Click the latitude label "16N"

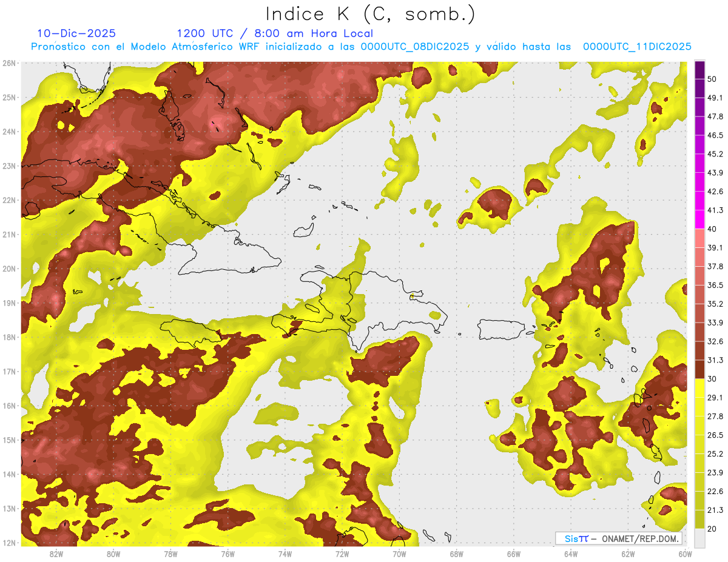(x=9, y=406)
